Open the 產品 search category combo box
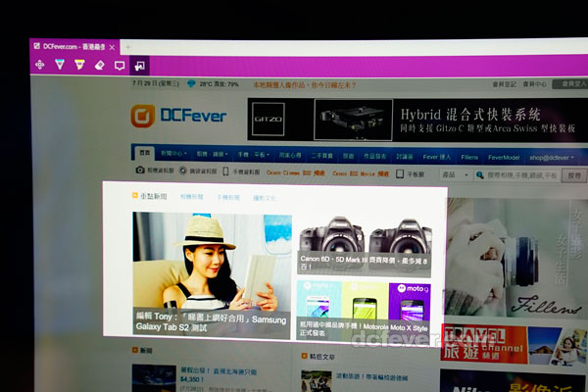588x392 pixels. coord(456,174)
